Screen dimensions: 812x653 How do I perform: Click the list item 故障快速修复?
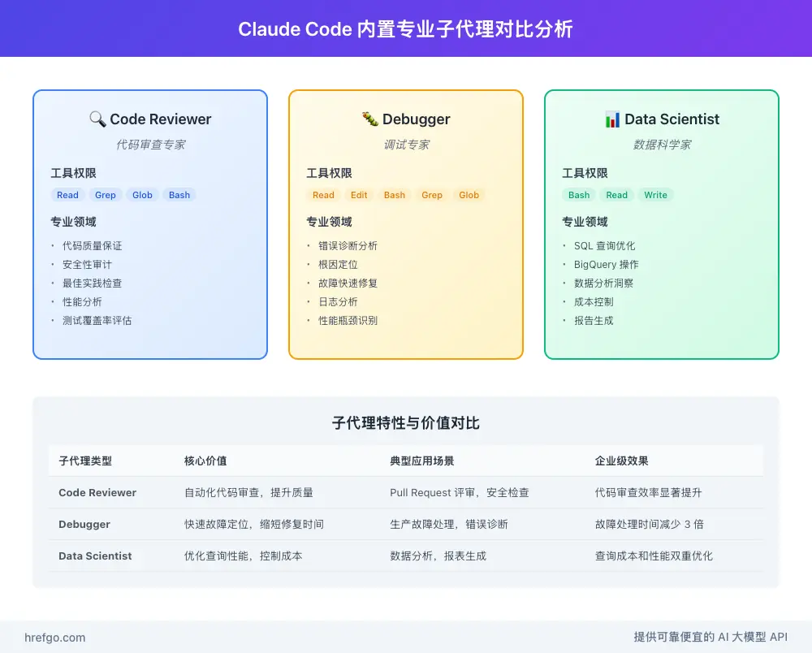(x=348, y=283)
